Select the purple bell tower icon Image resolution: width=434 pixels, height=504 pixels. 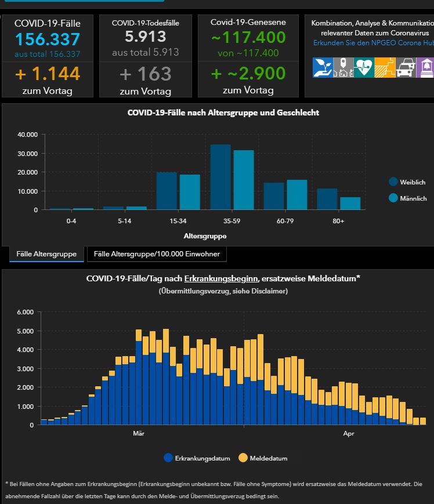click(x=425, y=67)
